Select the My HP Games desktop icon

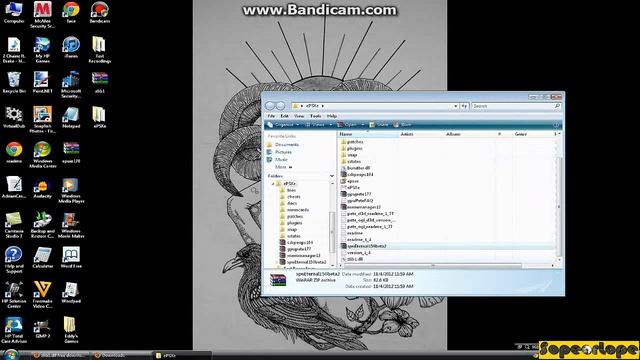(x=42, y=50)
